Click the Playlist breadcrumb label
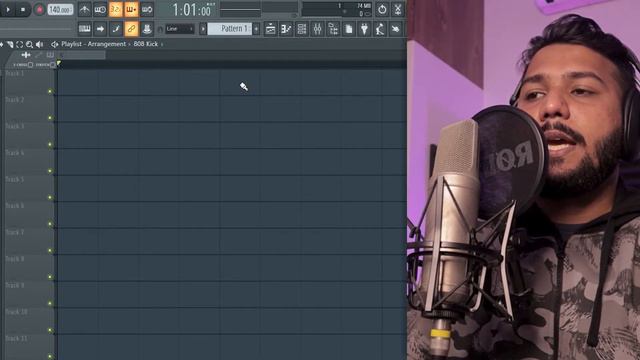 point(71,44)
